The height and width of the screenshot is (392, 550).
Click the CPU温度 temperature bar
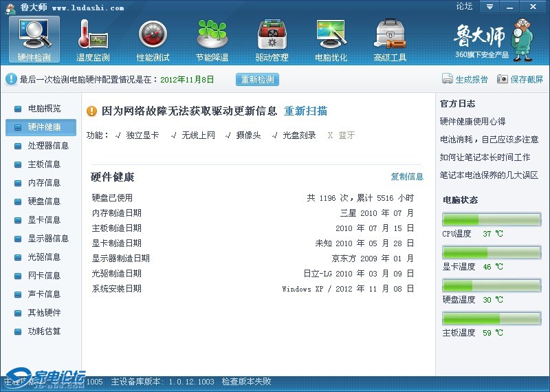point(491,219)
